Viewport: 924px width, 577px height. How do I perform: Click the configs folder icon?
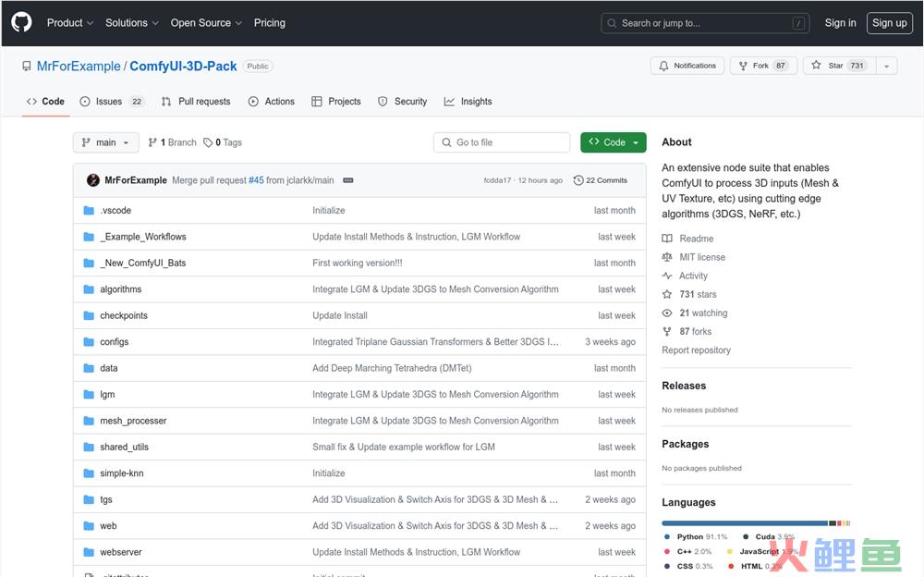[x=89, y=341]
